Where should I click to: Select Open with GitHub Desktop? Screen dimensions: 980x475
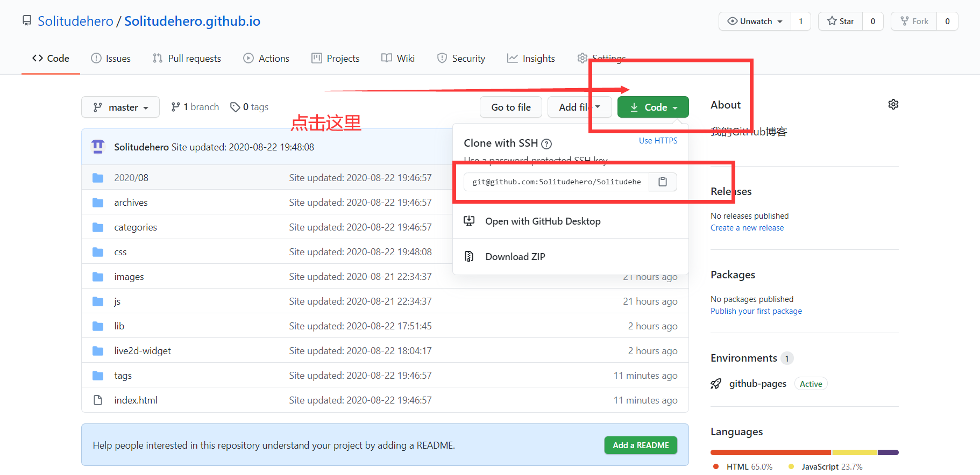(571, 221)
